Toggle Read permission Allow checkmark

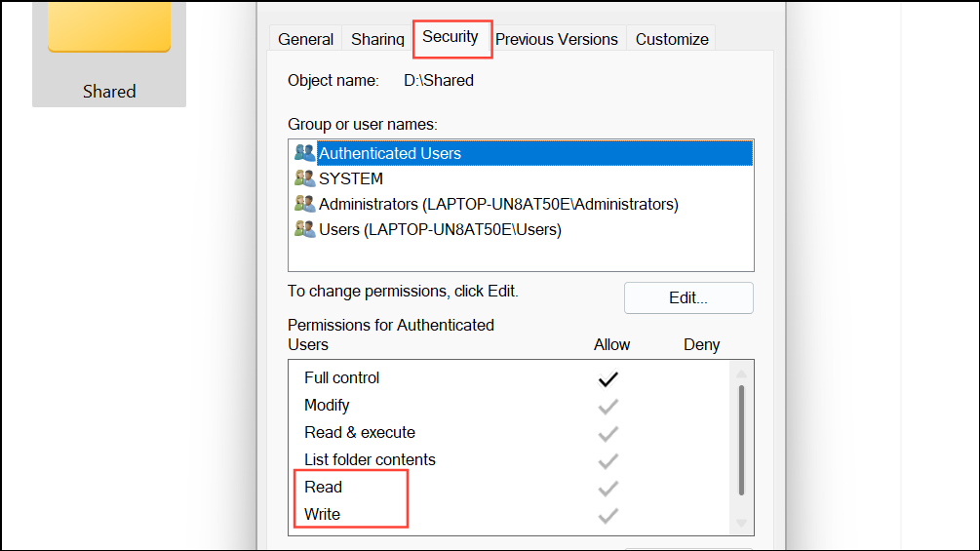608,488
